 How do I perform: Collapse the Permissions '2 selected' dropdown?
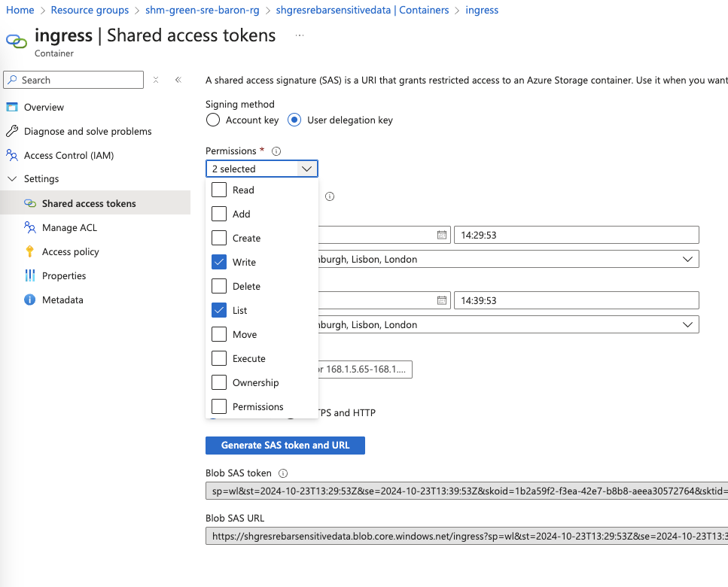(262, 169)
